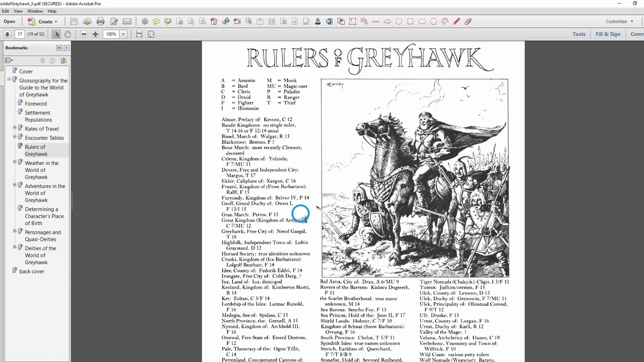Select the Oval drawing tool

pos(399,22)
